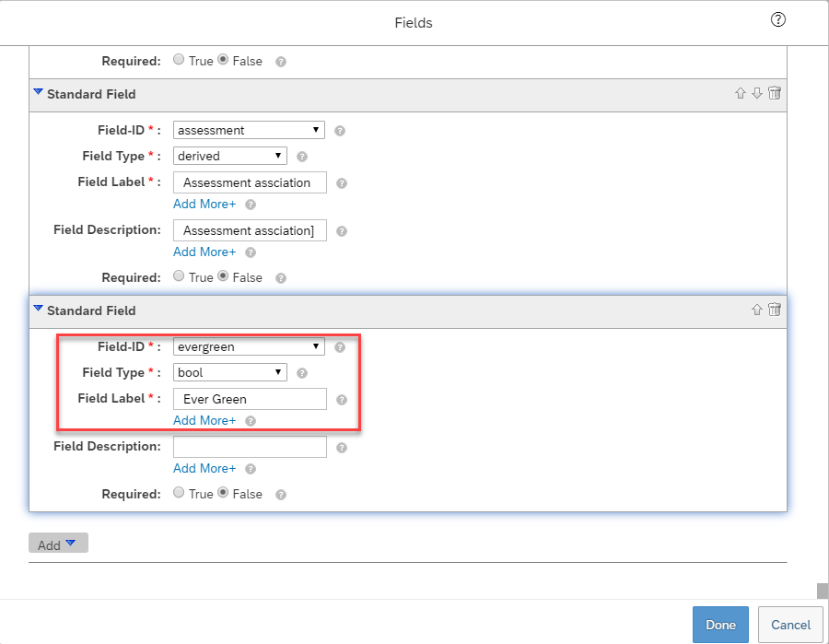Click the empty Field Description input
This screenshot has width=829, height=644.
click(250, 447)
